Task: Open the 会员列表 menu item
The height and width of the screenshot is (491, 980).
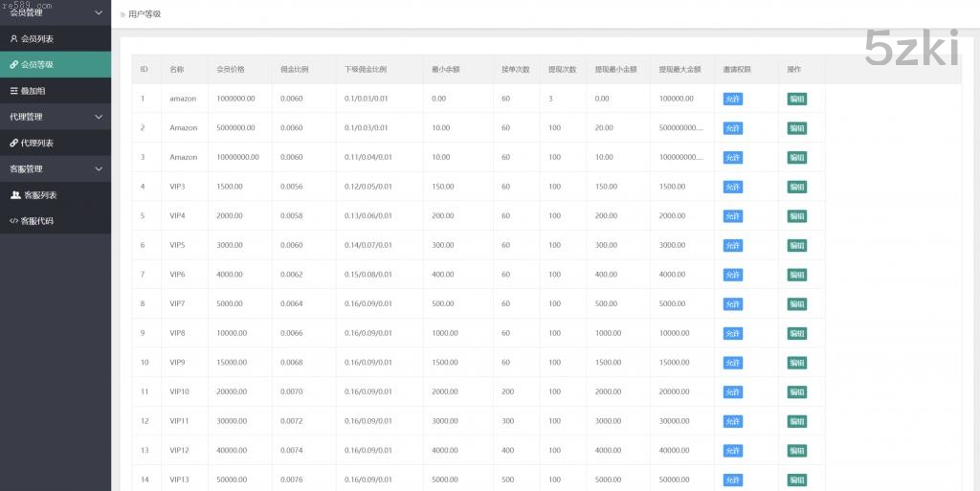Action: point(37,39)
